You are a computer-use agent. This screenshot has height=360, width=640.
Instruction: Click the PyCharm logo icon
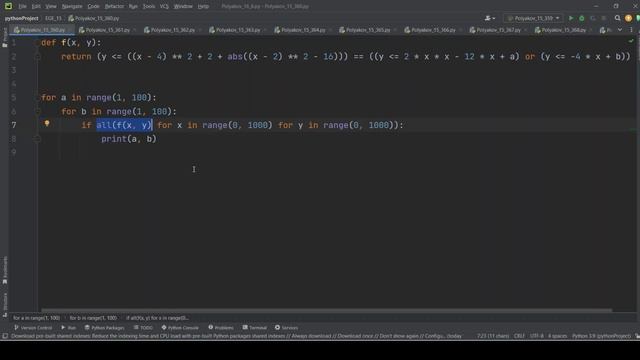8,6
